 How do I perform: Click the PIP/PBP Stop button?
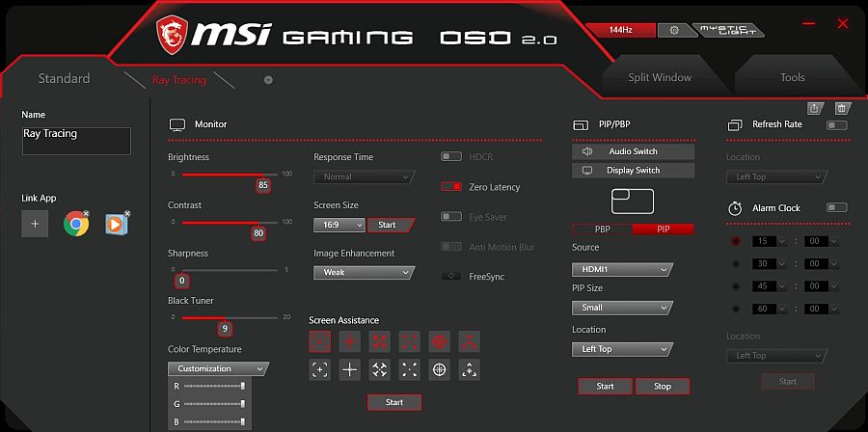tap(663, 386)
